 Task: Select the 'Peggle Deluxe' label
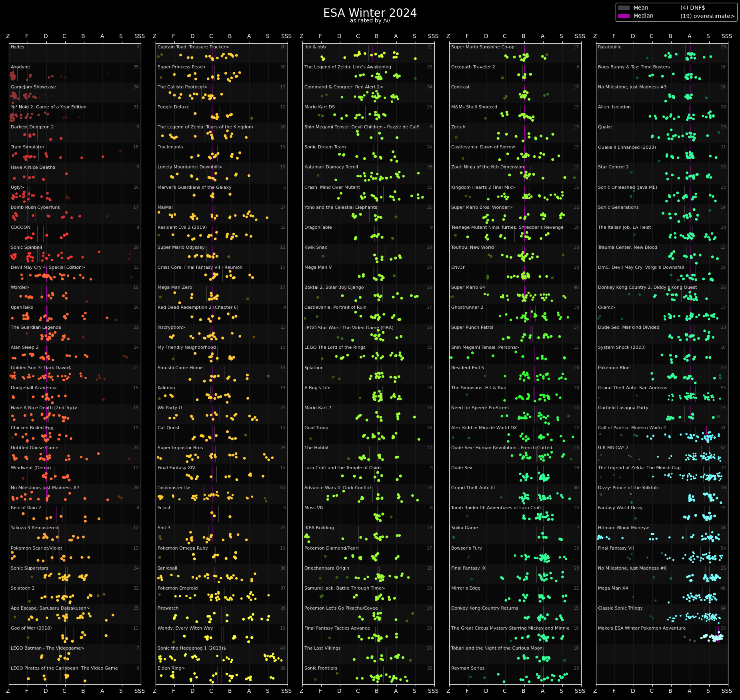(173, 107)
